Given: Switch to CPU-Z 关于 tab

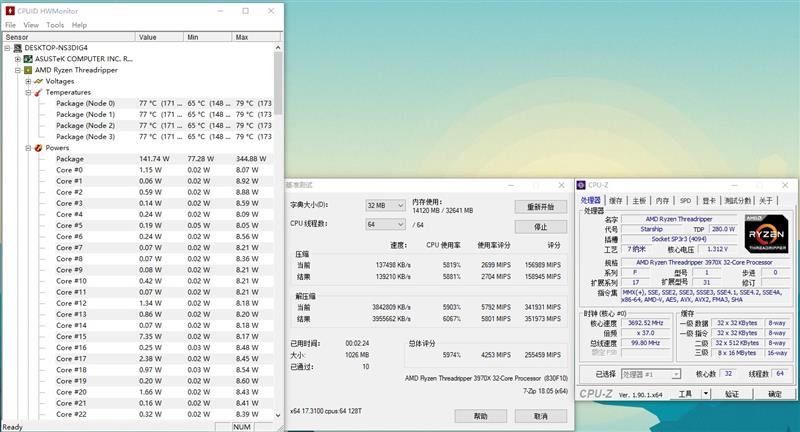Looking at the screenshot, I should 766,200.
